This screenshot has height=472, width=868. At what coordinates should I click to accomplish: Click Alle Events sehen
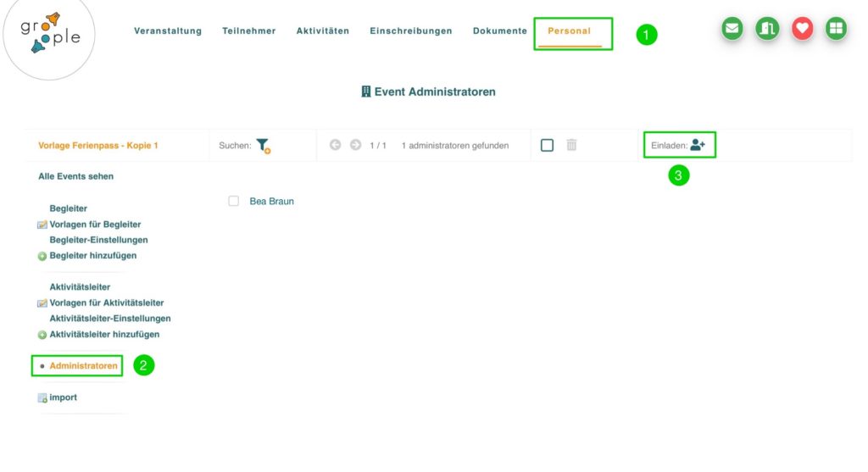coord(75,176)
